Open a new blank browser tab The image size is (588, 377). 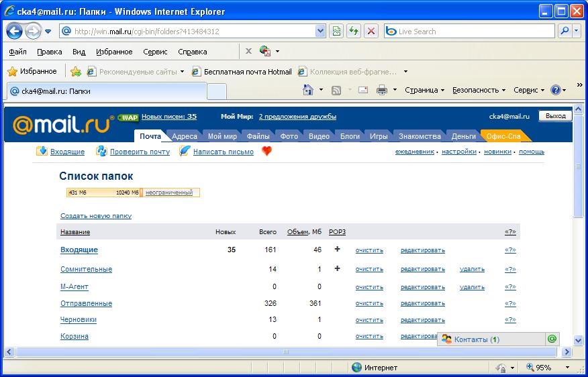[217, 91]
